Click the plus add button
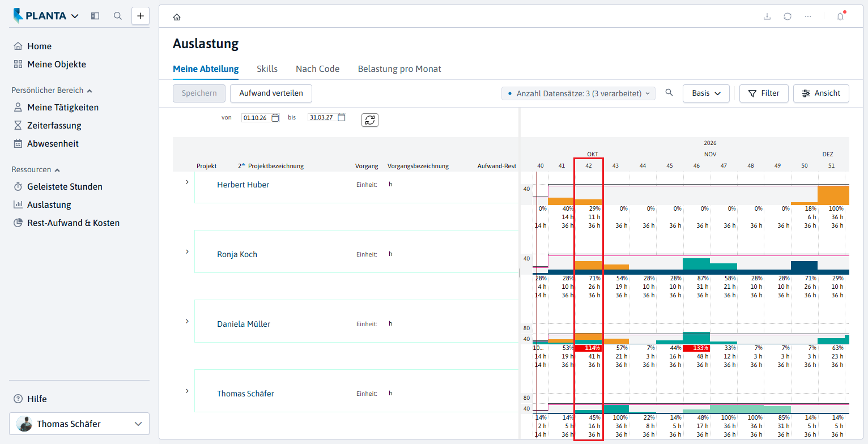The height and width of the screenshot is (444, 868). 141,16
